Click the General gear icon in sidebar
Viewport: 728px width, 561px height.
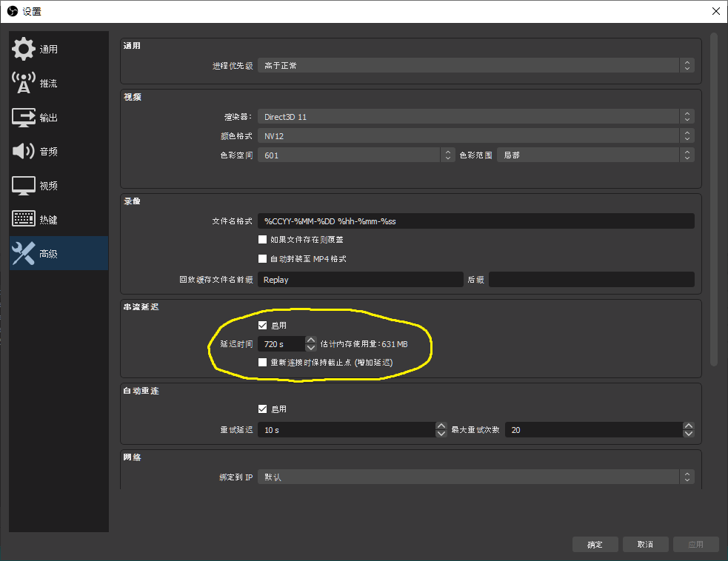pos(24,50)
